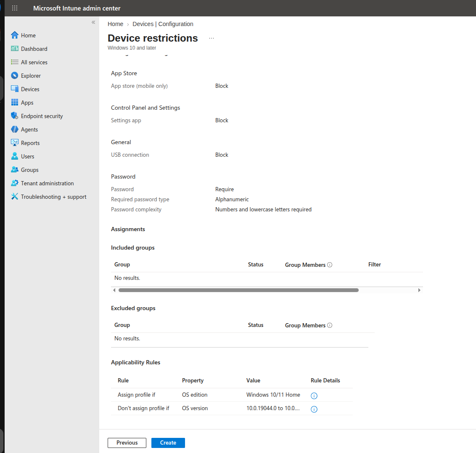Open the Dashboard menu item
Screen dimensions: 476x453
coord(34,49)
